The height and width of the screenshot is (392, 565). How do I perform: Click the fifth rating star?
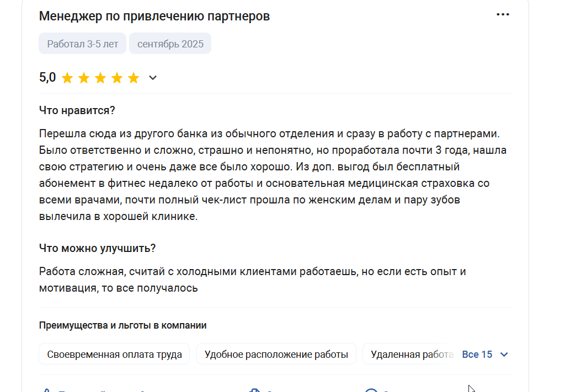tap(134, 78)
